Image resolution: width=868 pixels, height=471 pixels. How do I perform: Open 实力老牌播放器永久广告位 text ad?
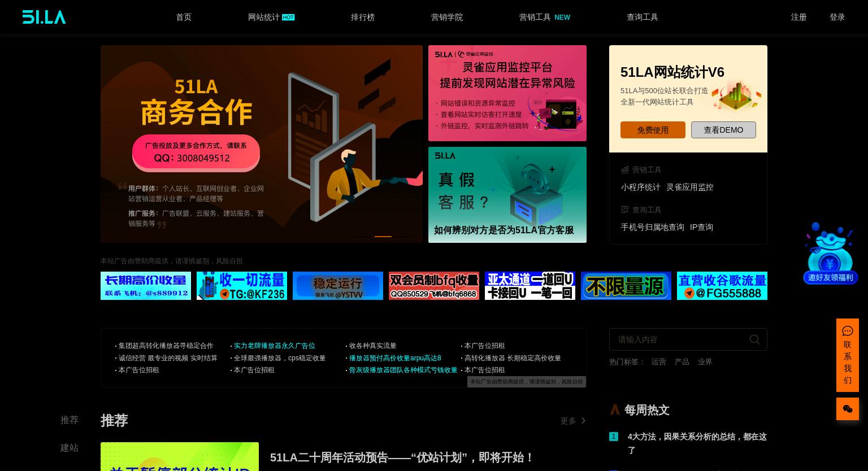coord(275,346)
